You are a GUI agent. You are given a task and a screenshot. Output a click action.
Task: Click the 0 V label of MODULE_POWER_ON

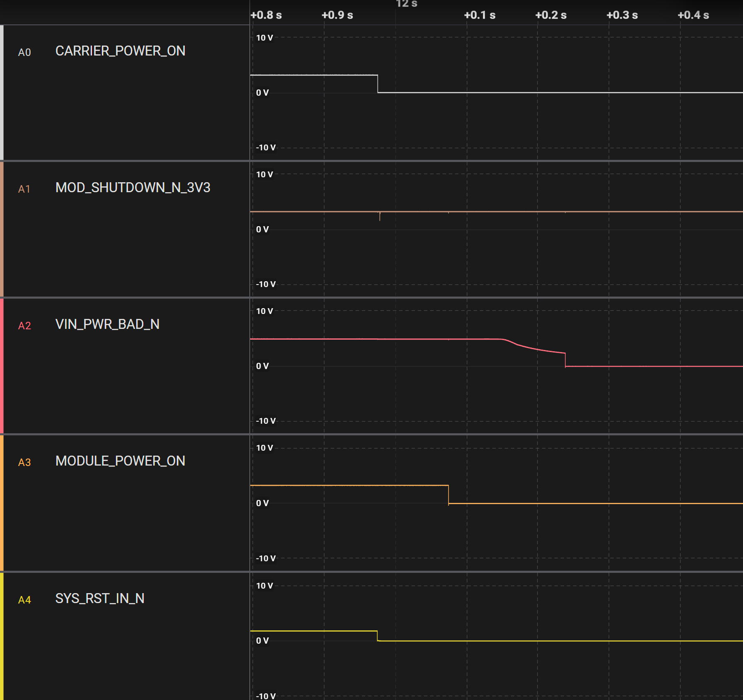263,503
